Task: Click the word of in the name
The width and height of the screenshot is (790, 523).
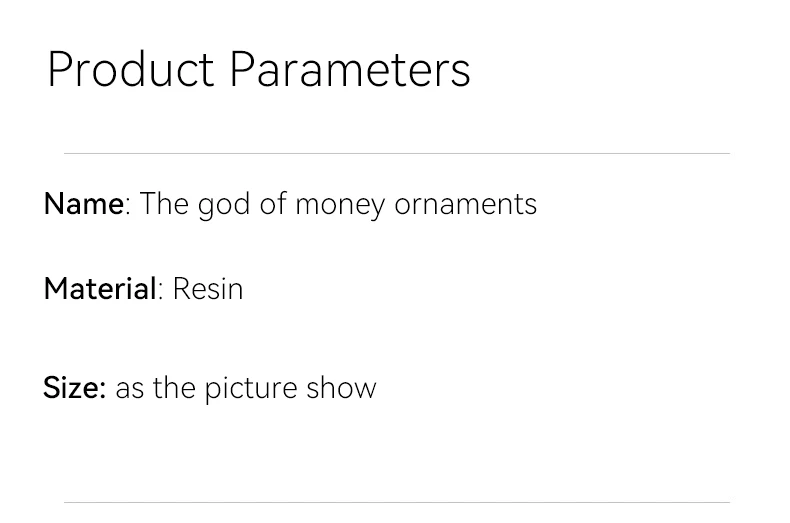Action: point(273,204)
